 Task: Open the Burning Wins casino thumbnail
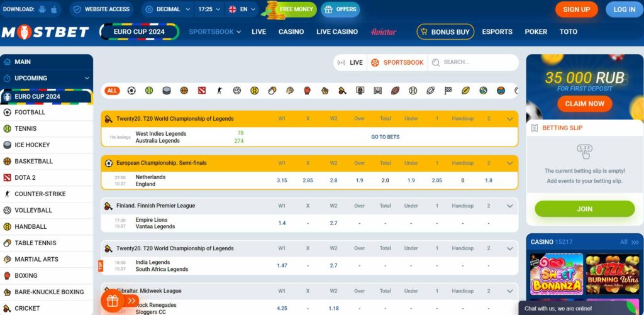(613, 274)
